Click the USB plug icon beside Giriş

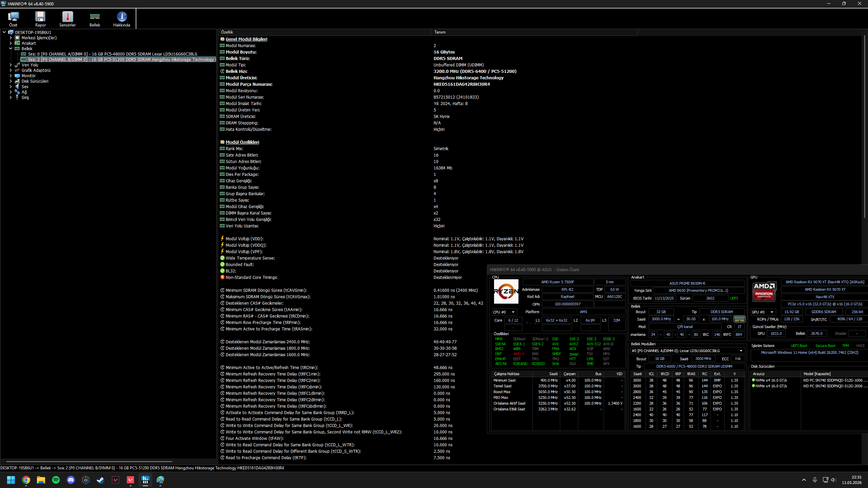pyautogui.click(x=17, y=97)
